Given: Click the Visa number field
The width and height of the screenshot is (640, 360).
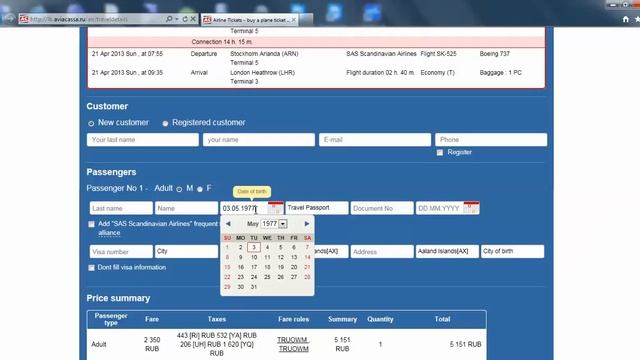Looking at the screenshot, I should 121,251.
